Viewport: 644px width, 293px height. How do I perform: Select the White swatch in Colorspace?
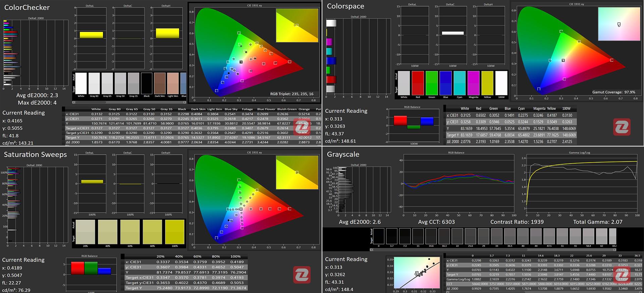tap(404, 83)
